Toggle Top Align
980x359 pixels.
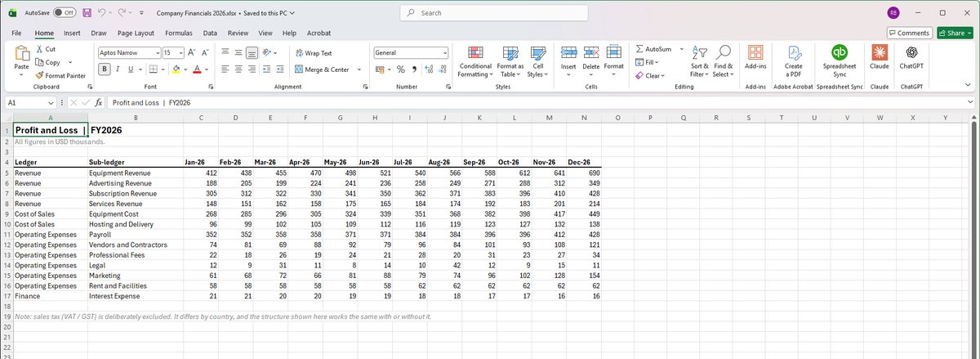click(225, 52)
